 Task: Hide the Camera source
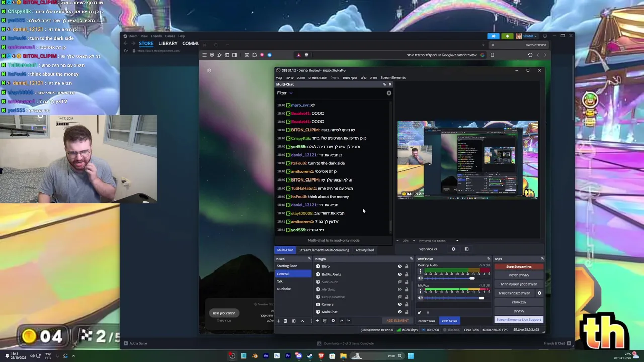point(400,304)
